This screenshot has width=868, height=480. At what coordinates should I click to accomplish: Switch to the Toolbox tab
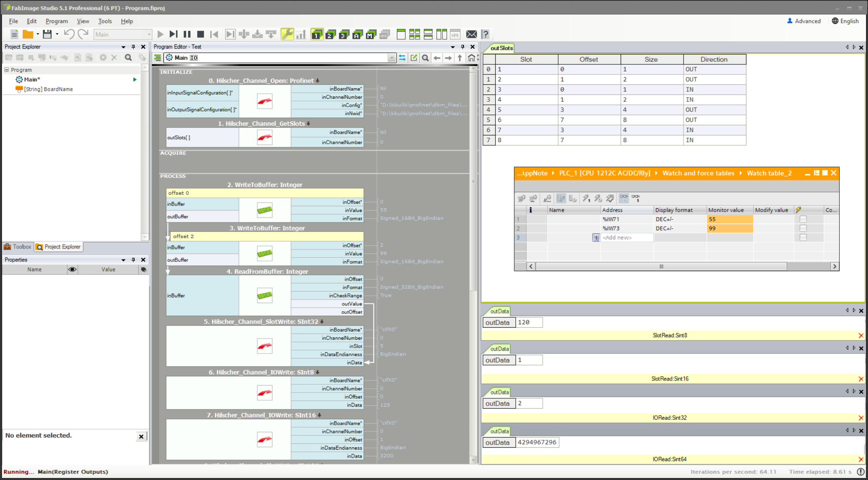pos(18,247)
